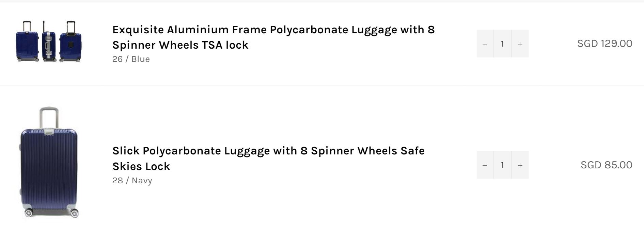Image resolution: width=644 pixels, height=234 pixels.
Task: Open the navy ribbed suitcase thumbnail
Action: pyautogui.click(x=49, y=162)
